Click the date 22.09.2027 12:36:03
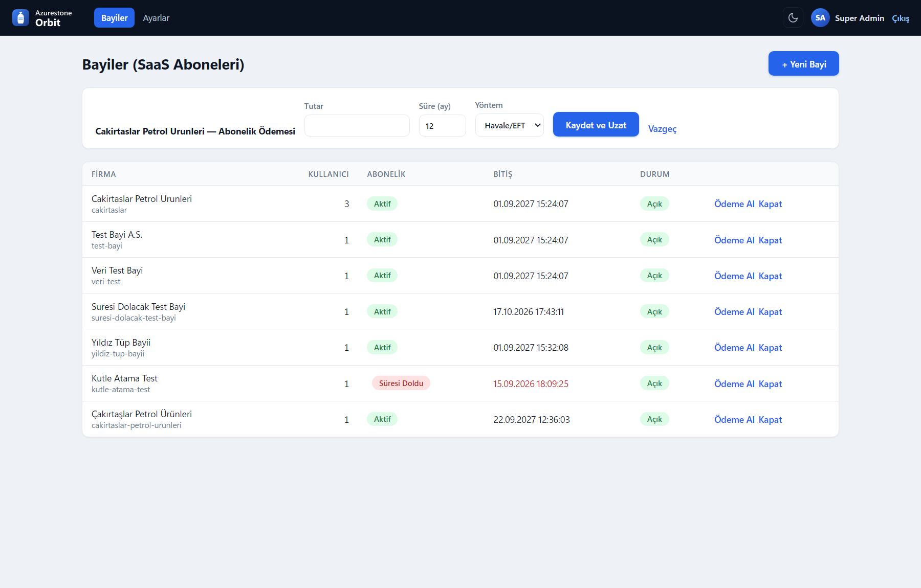 [532, 420]
